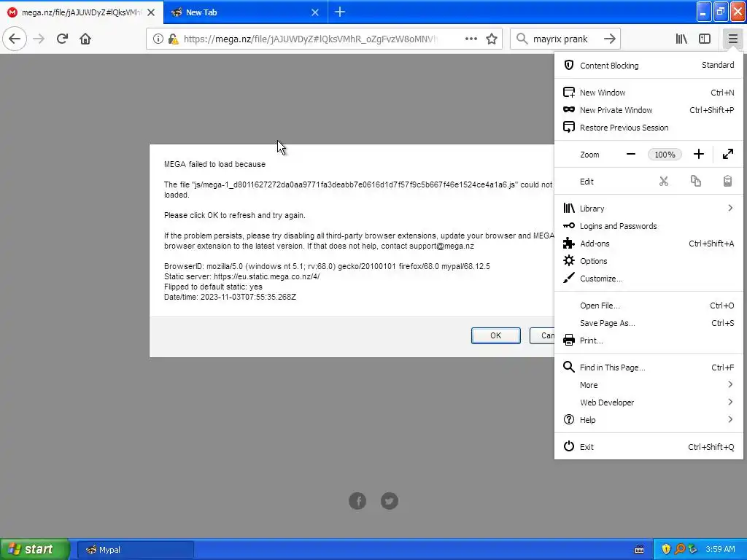Click the 3:59 AM clock
Viewport: 747px width, 560px height.
click(x=720, y=549)
